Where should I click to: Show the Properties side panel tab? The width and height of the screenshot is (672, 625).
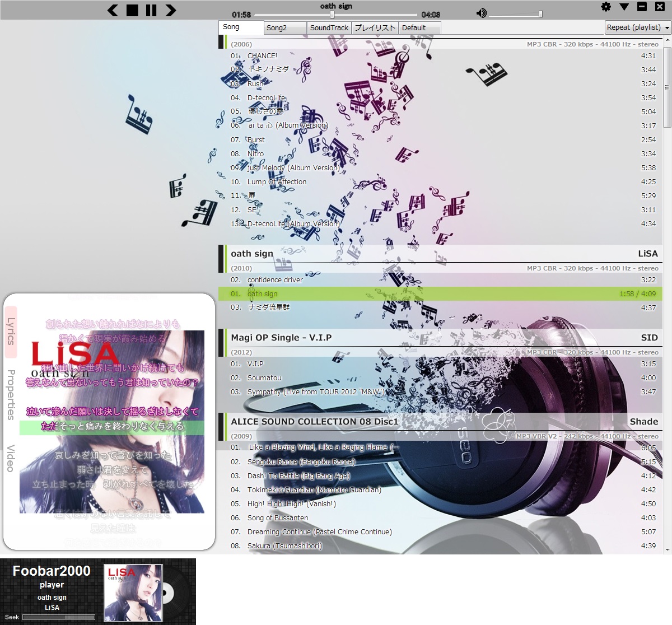[x=11, y=395]
